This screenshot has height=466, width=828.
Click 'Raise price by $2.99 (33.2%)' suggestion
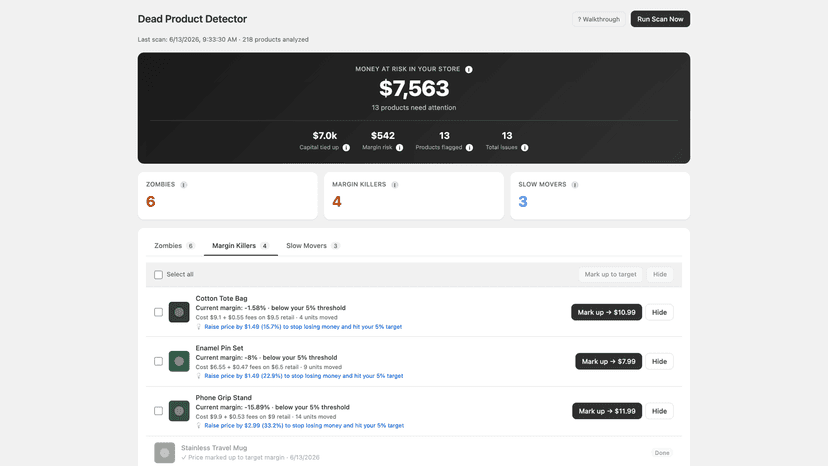[x=304, y=426]
